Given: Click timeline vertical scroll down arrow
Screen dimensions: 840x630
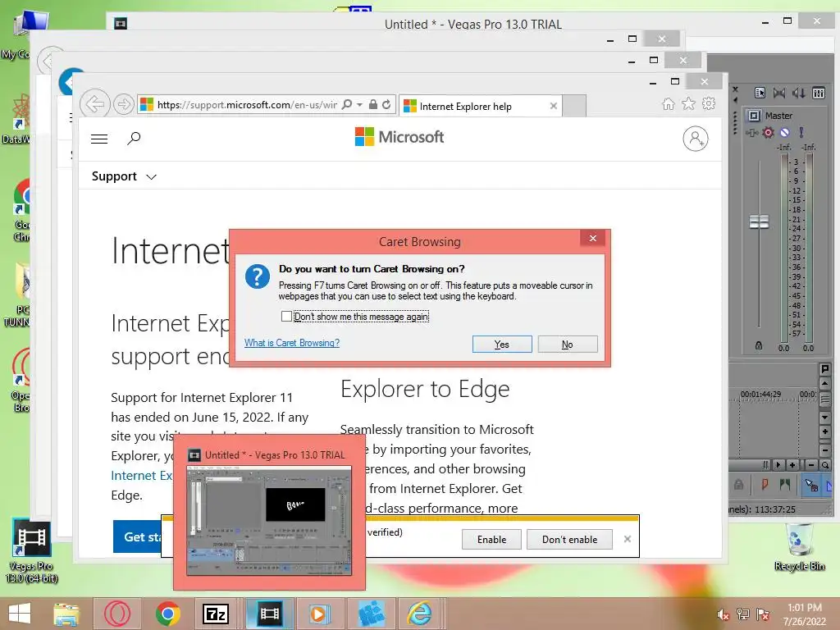Looking at the screenshot, I should click(x=825, y=418).
